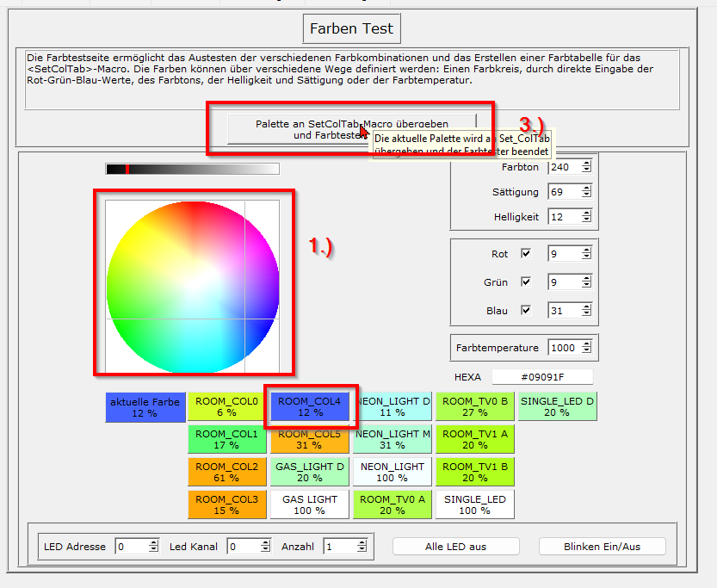Image resolution: width=717 pixels, height=588 pixels.
Task: Uncheck the Grün checkbox
Action: [x=526, y=282]
